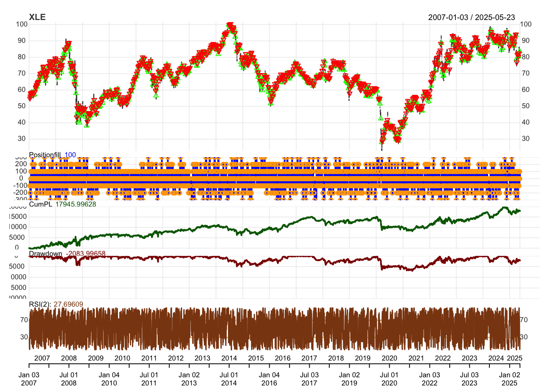Click the Jul 01 2011 date label
The height and width of the screenshot is (392, 549).
pyautogui.click(x=149, y=379)
